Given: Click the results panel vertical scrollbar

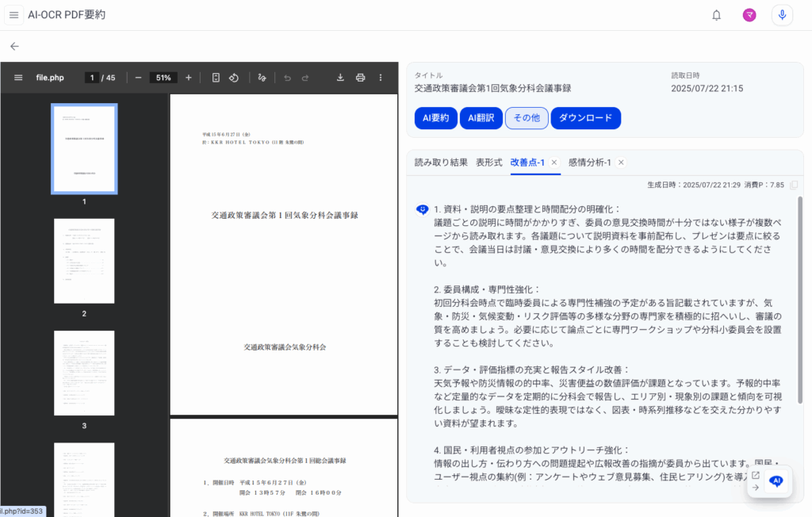Looking at the screenshot, I should tap(800, 300).
